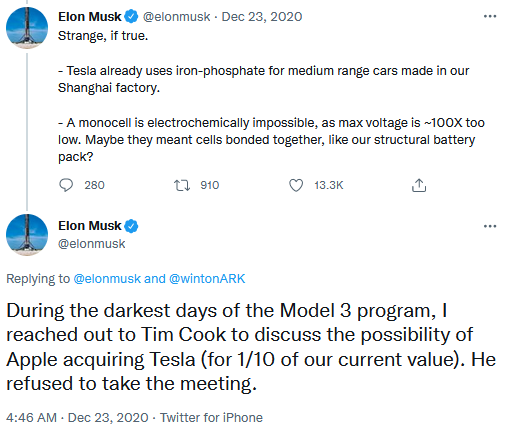Click the @elonmusk handle under second name
508x435 pixels.
click(92, 244)
